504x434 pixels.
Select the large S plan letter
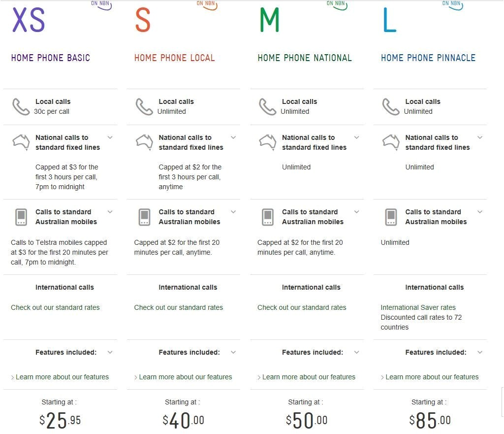tap(142, 20)
